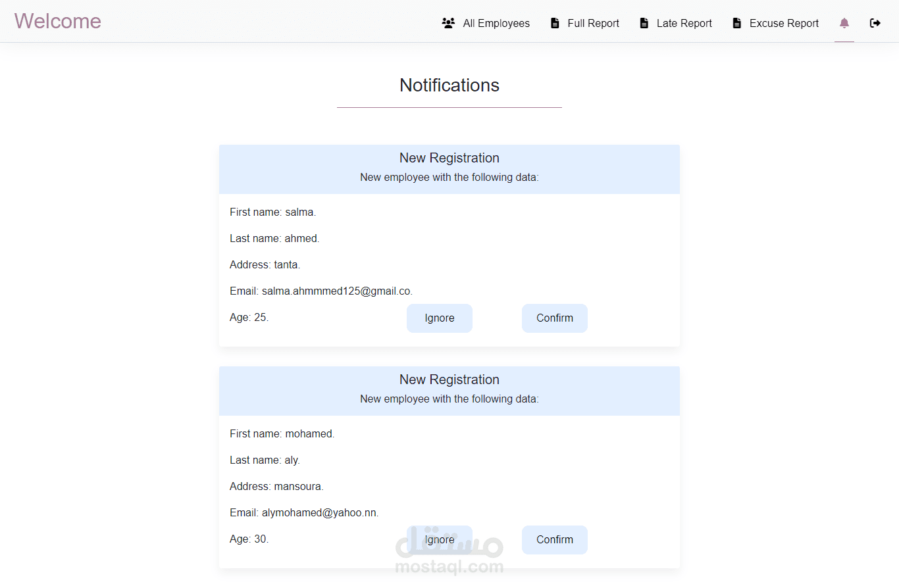Image resolution: width=899 pixels, height=588 pixels.
Task: Open the Full Report page
Action: click(593, 23)
